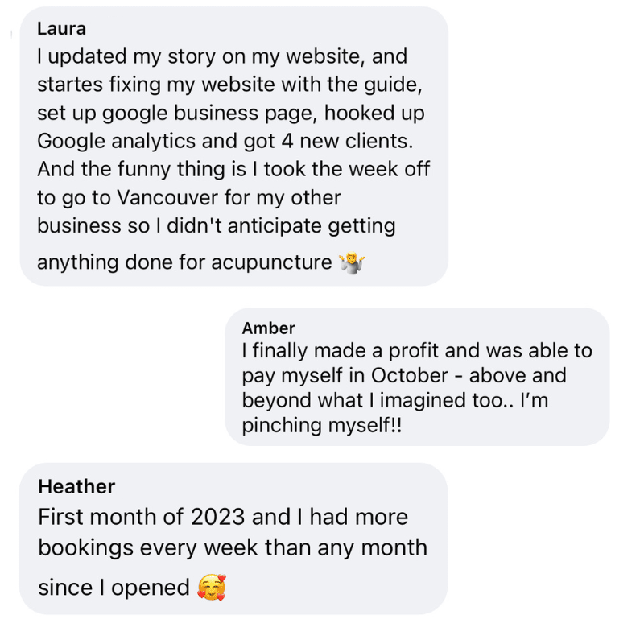
Task: Click the smiling face with hearts emoji
Action: pos(212,588)
